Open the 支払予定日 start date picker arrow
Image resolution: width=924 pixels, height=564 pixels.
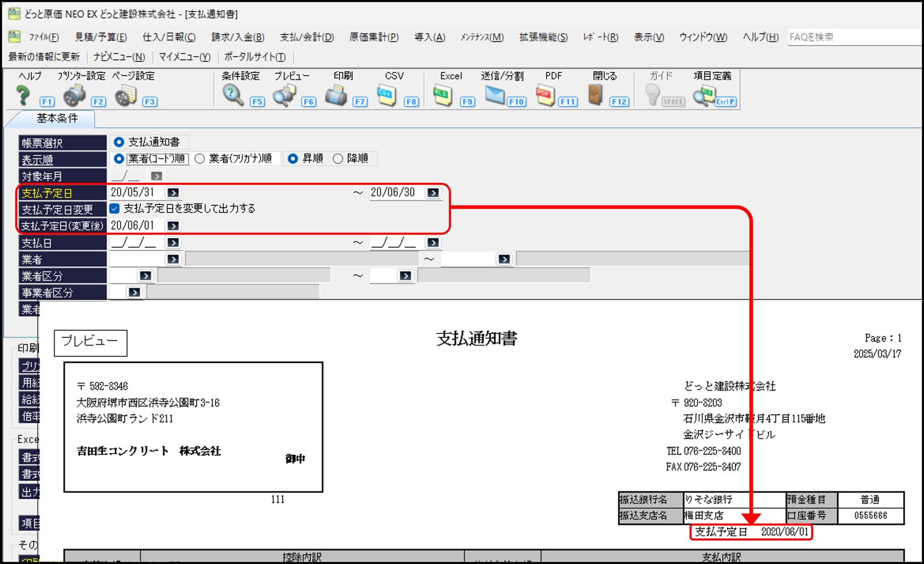(x=173, y=192)
